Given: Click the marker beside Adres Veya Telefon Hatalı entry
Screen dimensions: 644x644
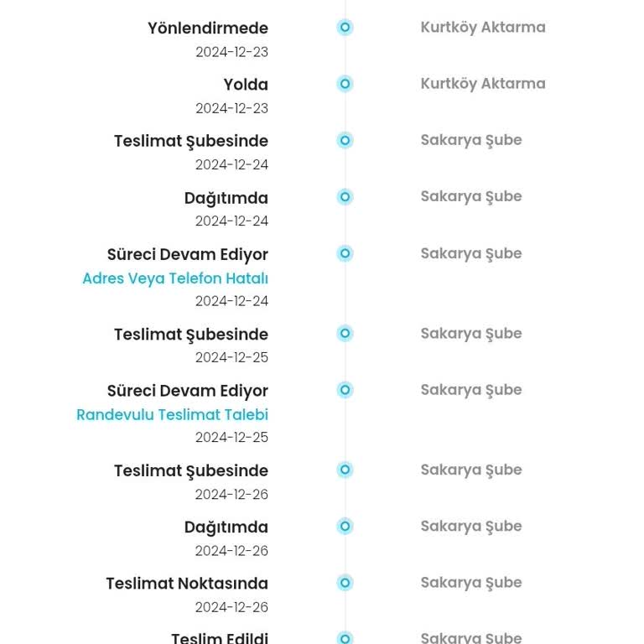Looking at the screenshot, I should pyautogui.click(x=345, y=253).
